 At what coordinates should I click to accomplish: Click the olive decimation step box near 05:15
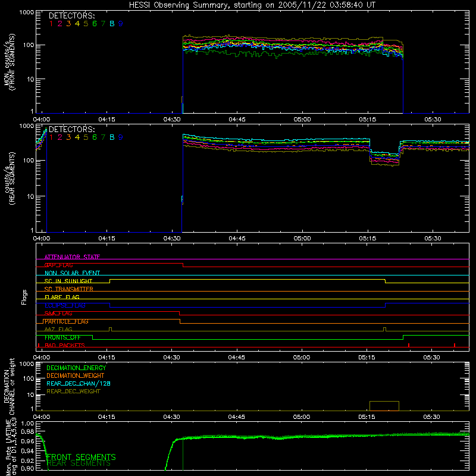384,406
